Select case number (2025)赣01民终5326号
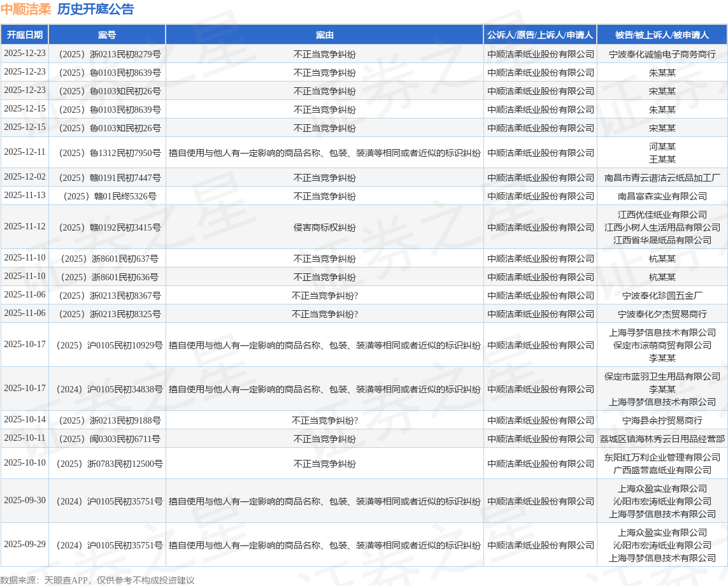 tap(110, 196)
